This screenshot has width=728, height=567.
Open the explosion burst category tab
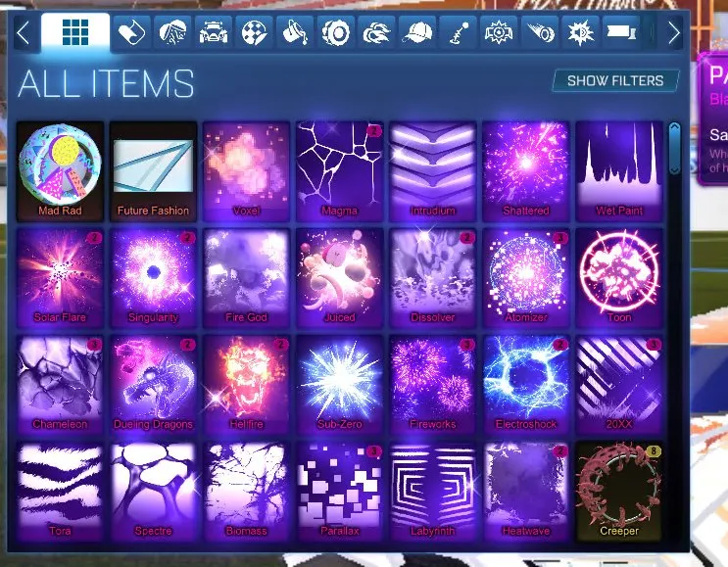[x=580, y=32]
